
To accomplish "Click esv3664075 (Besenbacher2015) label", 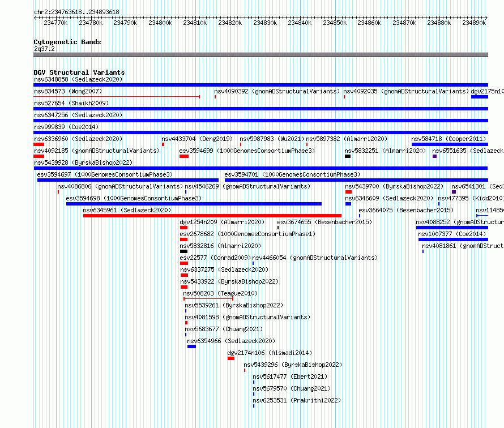I will coord(406,210).
